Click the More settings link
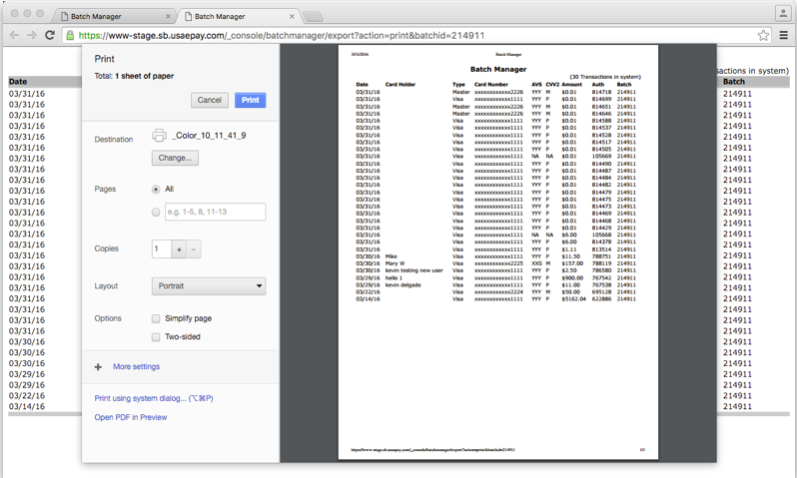 pos(136,367)
